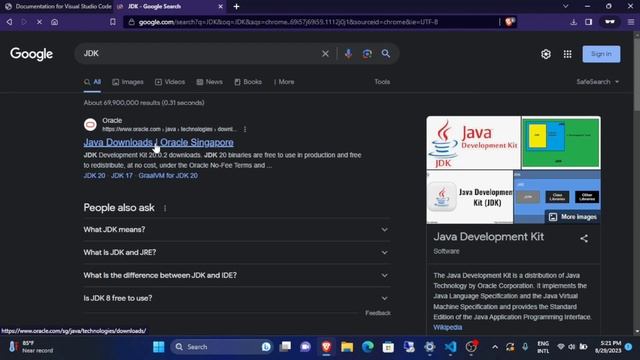Image resolution: width=640 pixels, height=360 pixels.
Task: Click More images button
Action: tap(573, 217)
